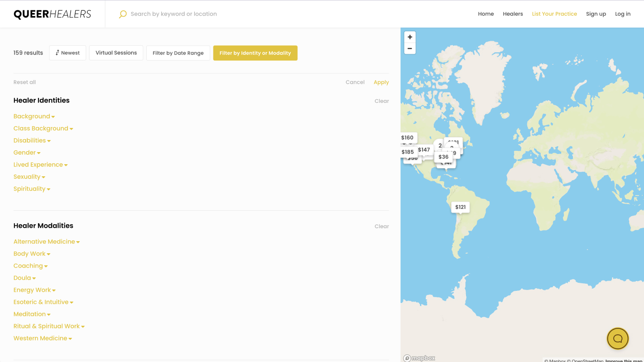644x362 pixels.
Task: Click Reset all filters link
Action: pos(25,82)
